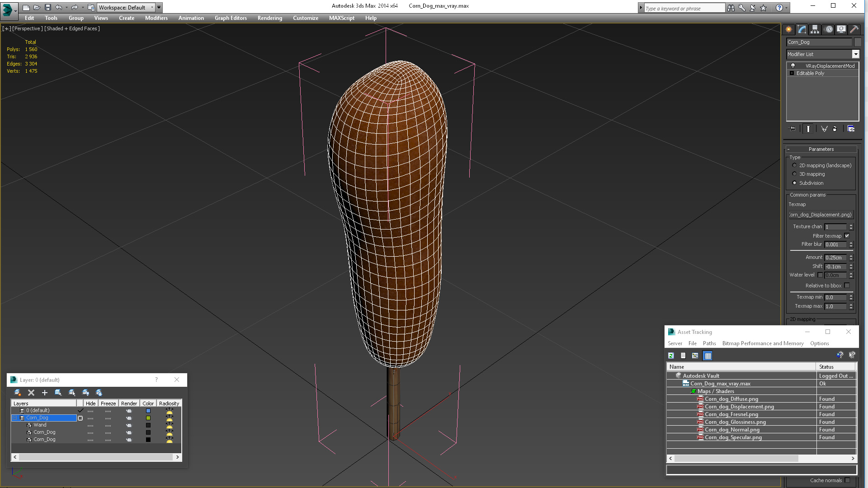Toggle Show End Result icon

[808, 129]
